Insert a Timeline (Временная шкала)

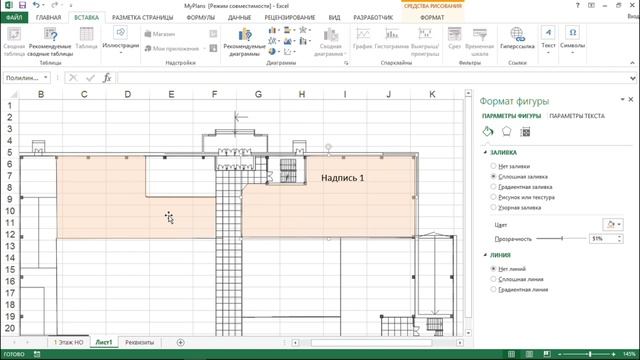480,42
